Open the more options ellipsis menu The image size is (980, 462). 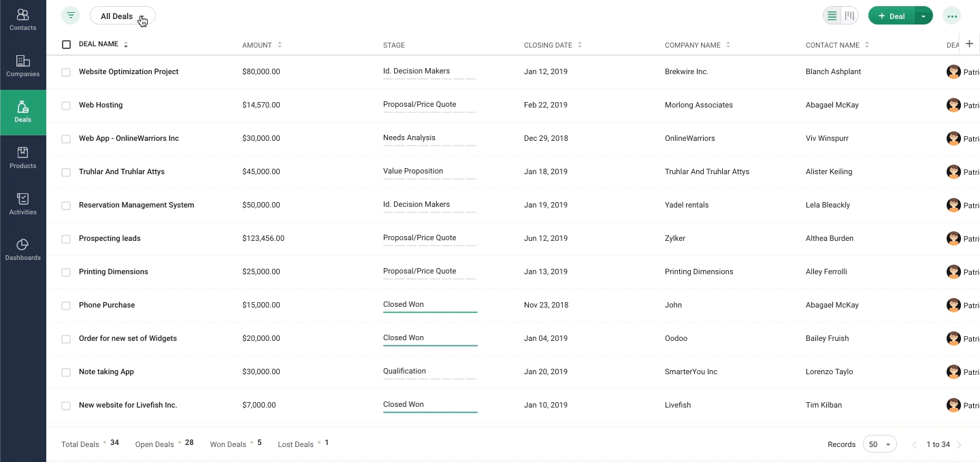pyautogui.click(x=951, y=16)
